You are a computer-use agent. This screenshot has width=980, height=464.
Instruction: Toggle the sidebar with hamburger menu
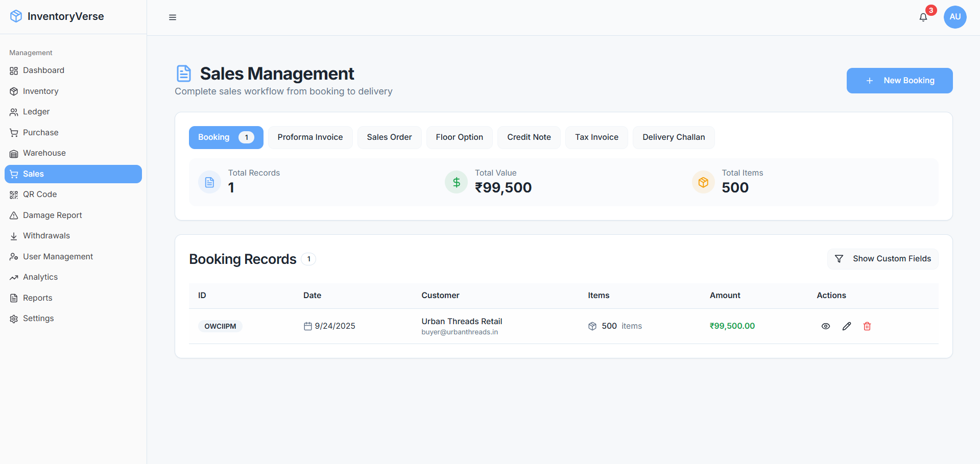[172, 17]
